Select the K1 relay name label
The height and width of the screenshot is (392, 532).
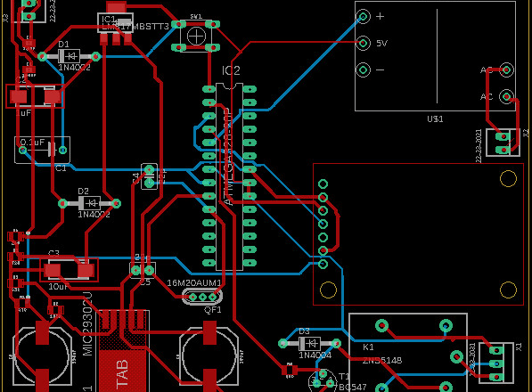[368, 347]
